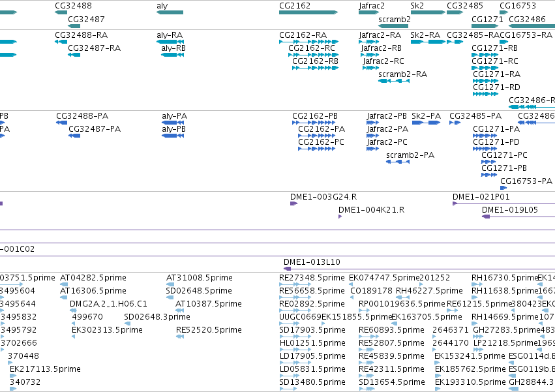Select the DME1-019L05 clone arrow
555x392 pixels.
[518, 217]
